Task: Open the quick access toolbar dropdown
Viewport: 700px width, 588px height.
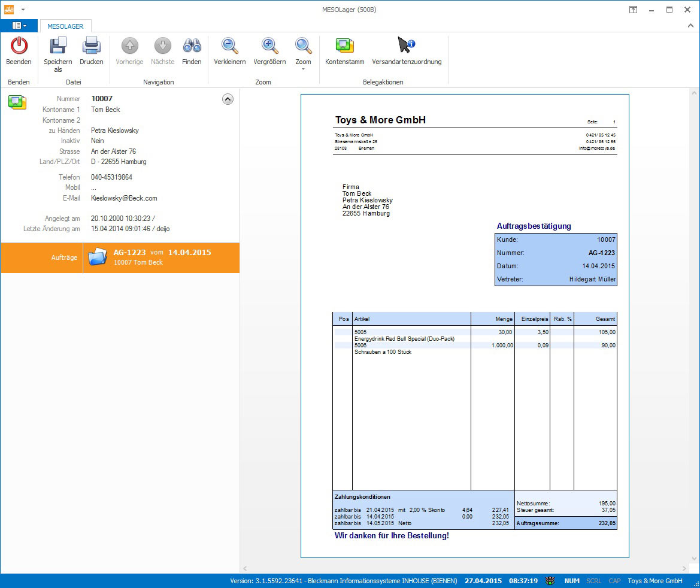Action: click(23, 9)
